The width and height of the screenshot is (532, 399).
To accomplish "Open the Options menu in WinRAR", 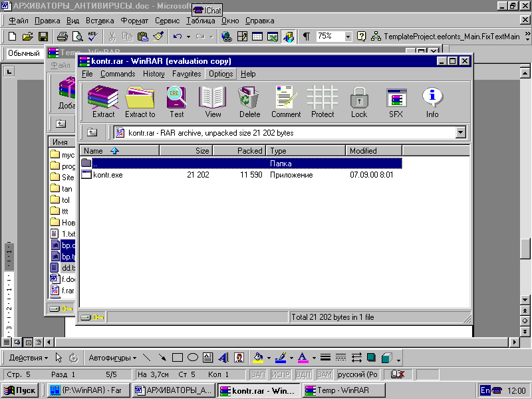I will pyautogui.click(x=221, y=74).
